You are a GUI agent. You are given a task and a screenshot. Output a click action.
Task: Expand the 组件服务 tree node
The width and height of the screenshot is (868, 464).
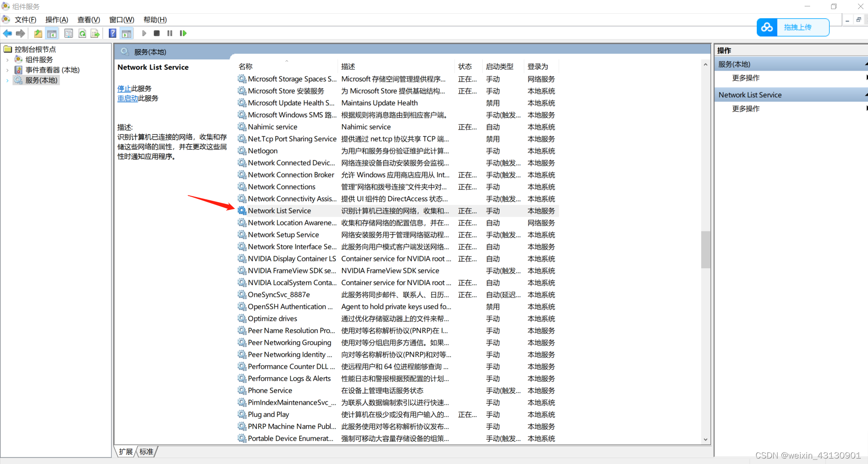coord(7,60)
